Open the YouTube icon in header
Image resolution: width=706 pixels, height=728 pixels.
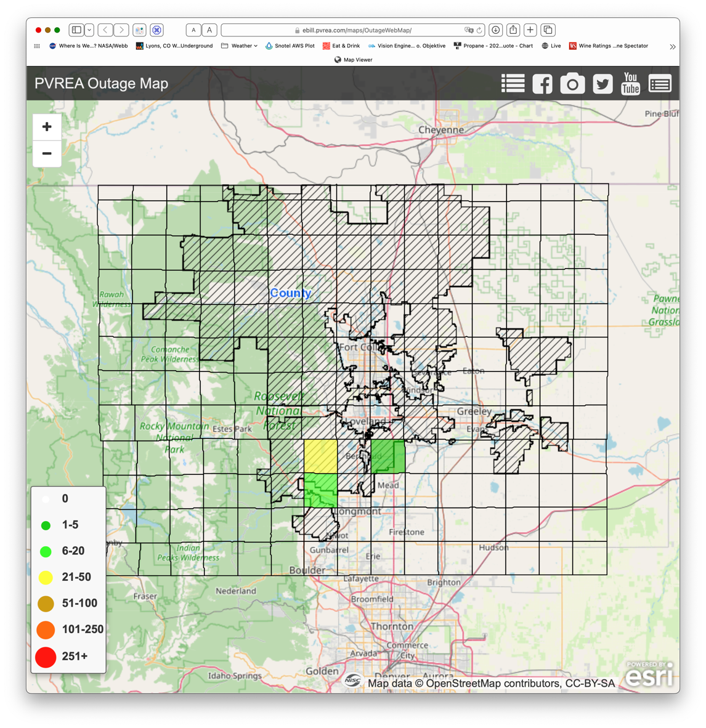630,84
